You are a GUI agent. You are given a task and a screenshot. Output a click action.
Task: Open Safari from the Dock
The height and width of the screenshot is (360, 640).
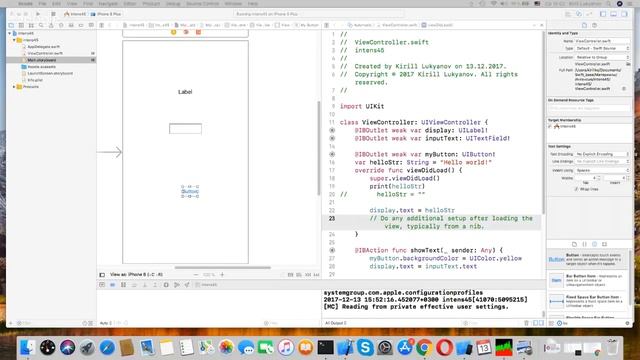(x=107, y=348)
